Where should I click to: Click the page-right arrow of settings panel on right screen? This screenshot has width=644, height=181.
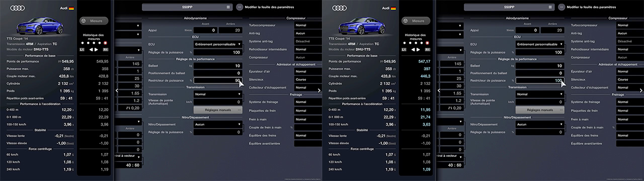(640, 90)
